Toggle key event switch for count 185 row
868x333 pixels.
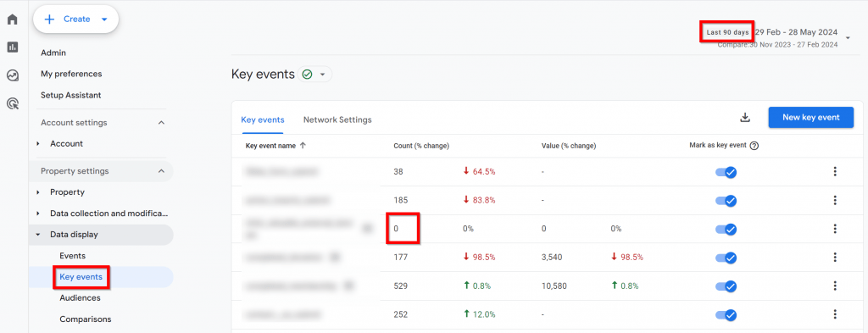click(x=726, y=200)
